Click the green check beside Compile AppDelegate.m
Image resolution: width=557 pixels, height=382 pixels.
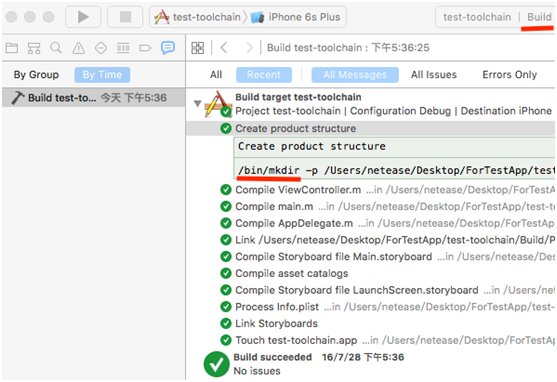[226, 223]
